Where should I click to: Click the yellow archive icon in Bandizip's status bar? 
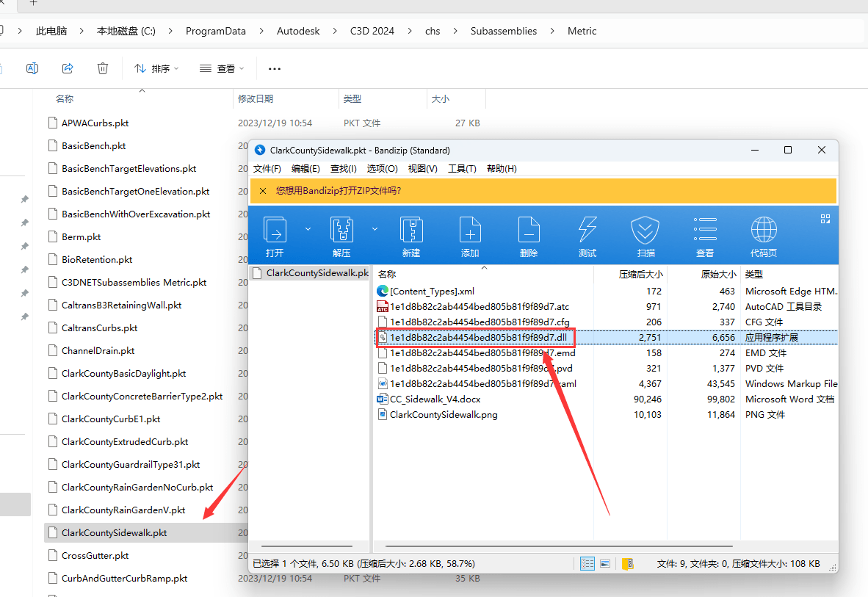[626, 563]
